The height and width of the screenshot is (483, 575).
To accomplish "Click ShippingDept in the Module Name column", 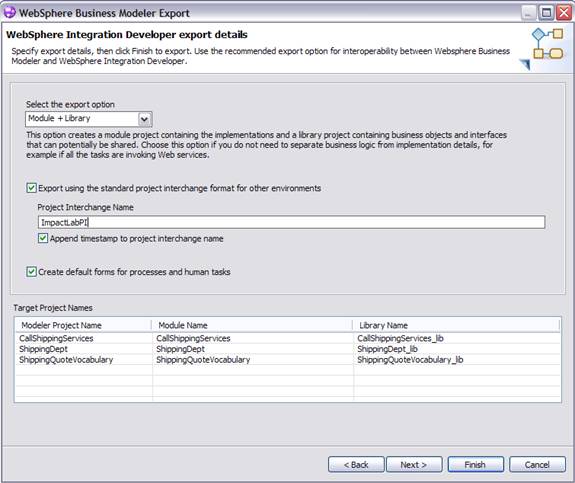I will [180, 349].
